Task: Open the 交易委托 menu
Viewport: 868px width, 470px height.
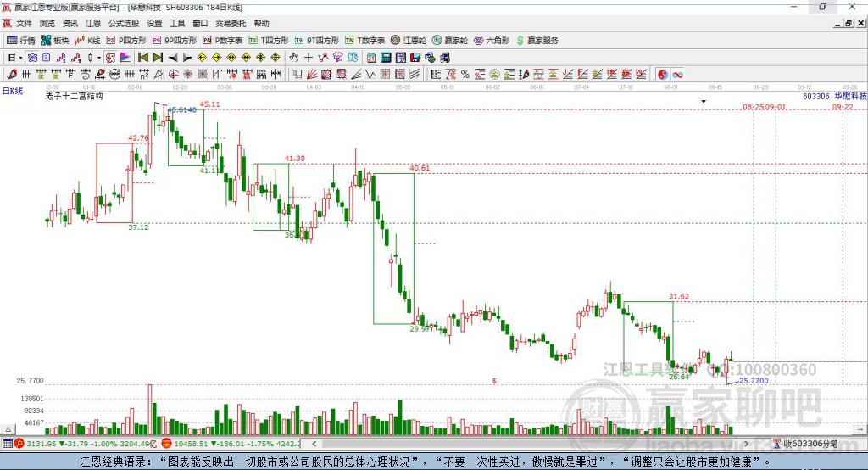Action: coord(231,23)
